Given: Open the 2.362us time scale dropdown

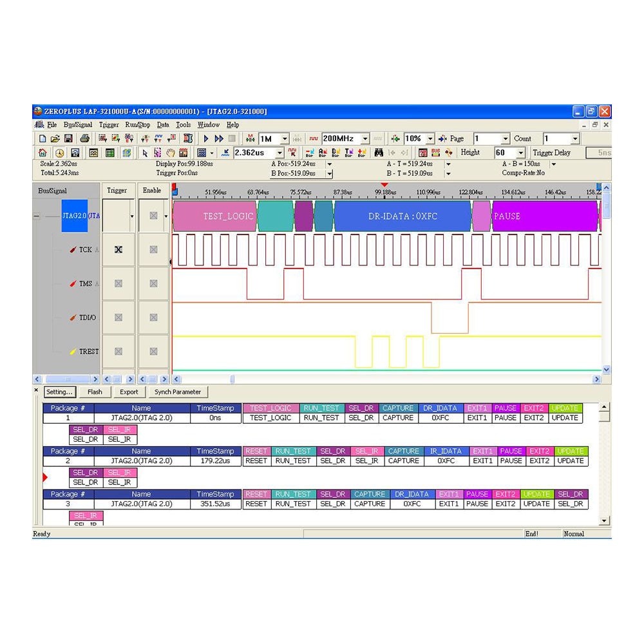Looking at the screenshot, I should pos(279,153).
